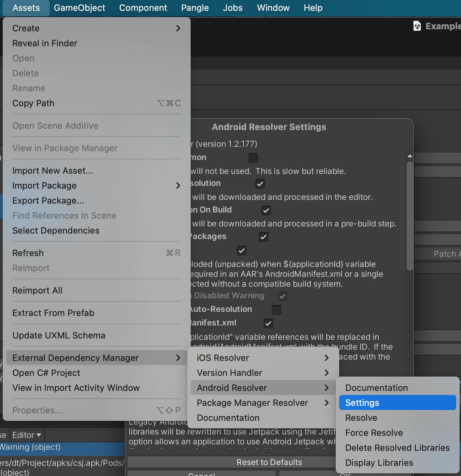
Task: Open the Component menu
Action: tap(143, 8)
